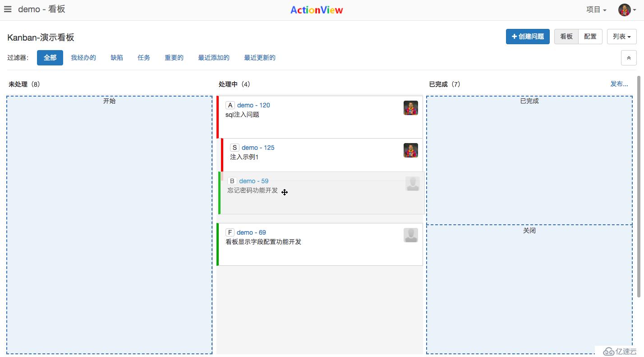Click the demo - 看板 page title
Image resolution: width=644 pixels, height=357 pixels.
[41, 9]
